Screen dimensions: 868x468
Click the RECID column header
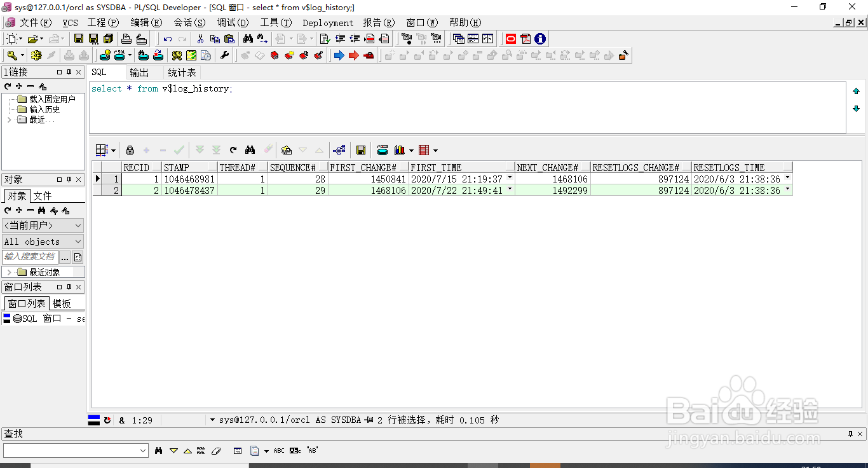click(142, 168)
